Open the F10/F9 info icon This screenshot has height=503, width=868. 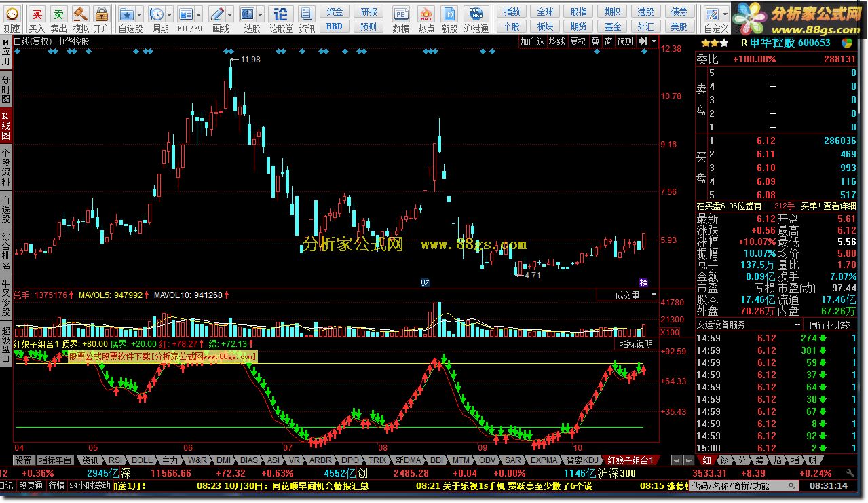185,14
